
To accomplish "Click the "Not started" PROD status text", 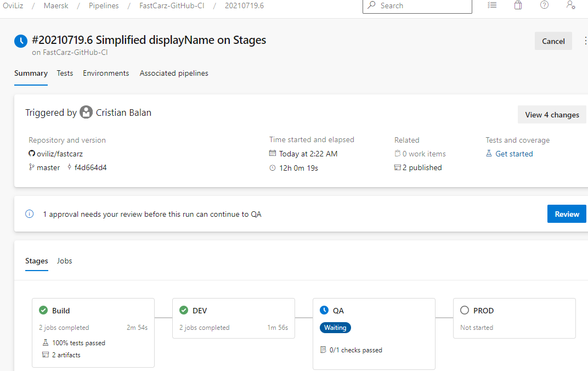I will click(x=477, y=328).
